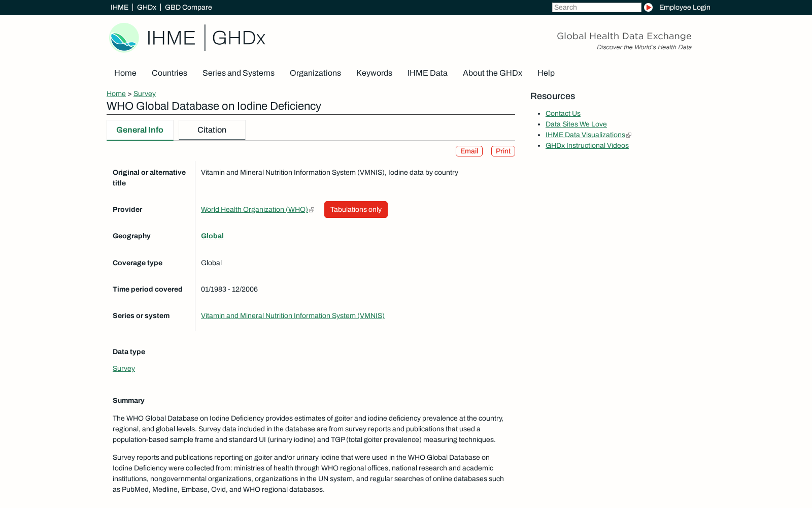The width and height of the screenshot is (812, 508).
Task: Click Survey data type link
Action: coord(124,369)
